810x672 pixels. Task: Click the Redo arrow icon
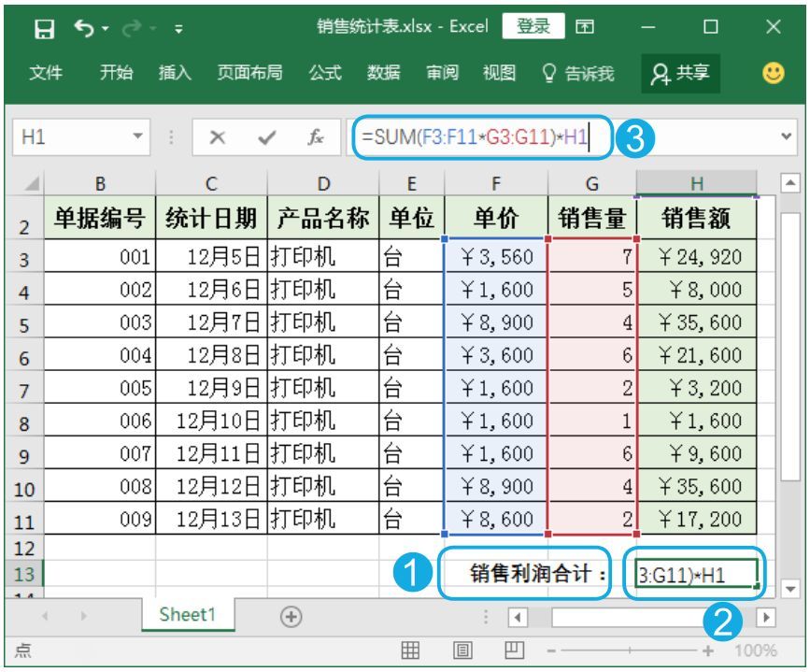tap(131, 28)
